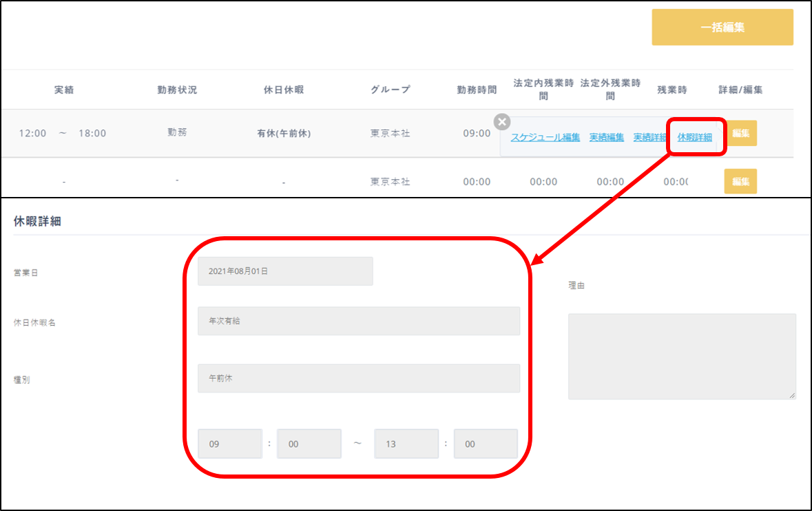812x511 pixels.
Task: Close the edit links popup with X icon
Action: pos(502,122)
